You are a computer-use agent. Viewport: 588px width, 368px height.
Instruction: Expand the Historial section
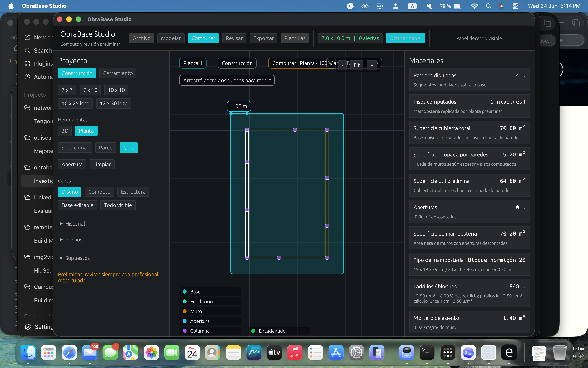click(x=73, y=224)
